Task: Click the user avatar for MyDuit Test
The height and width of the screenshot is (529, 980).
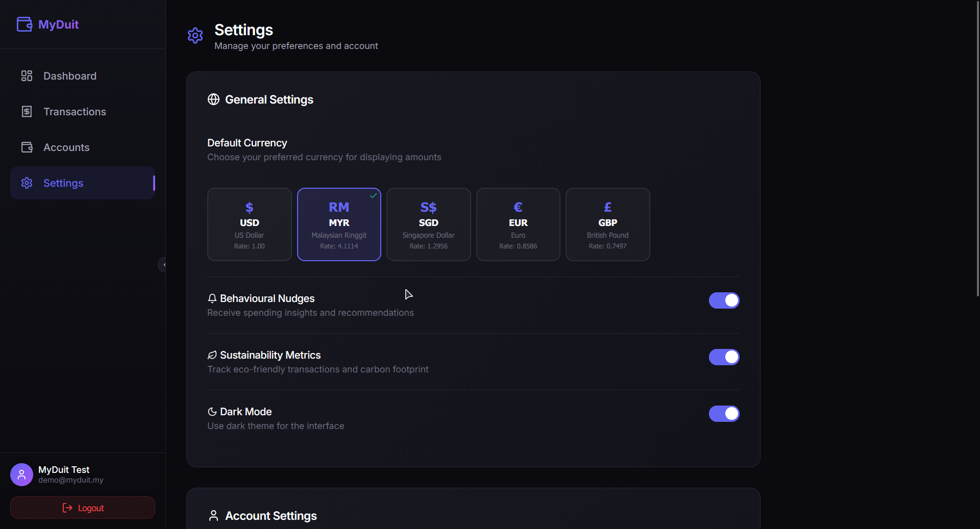Action: (x=21, y=474)
